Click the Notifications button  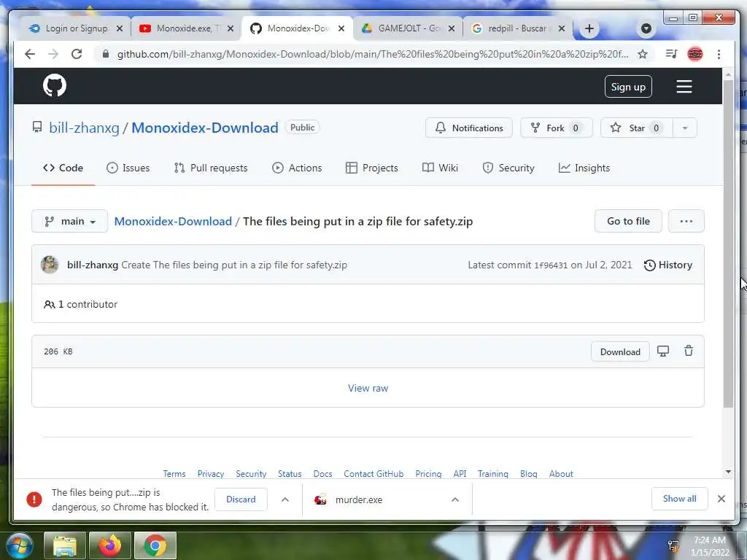pyautogui.click(x=469, y=128)
